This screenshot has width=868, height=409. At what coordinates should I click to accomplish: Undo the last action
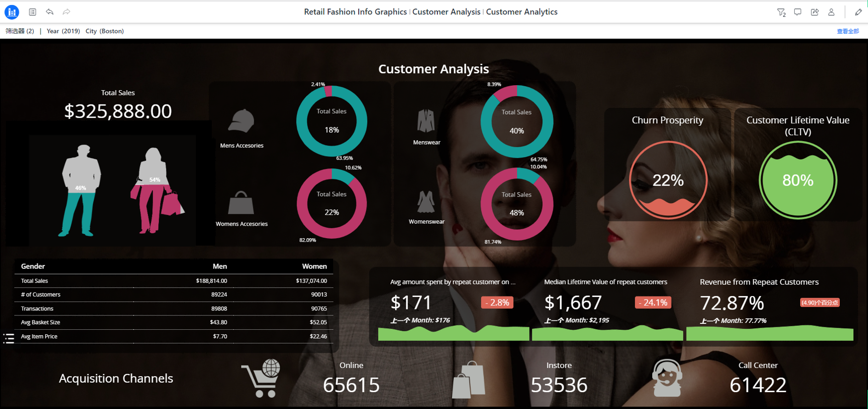click(49, 12)
